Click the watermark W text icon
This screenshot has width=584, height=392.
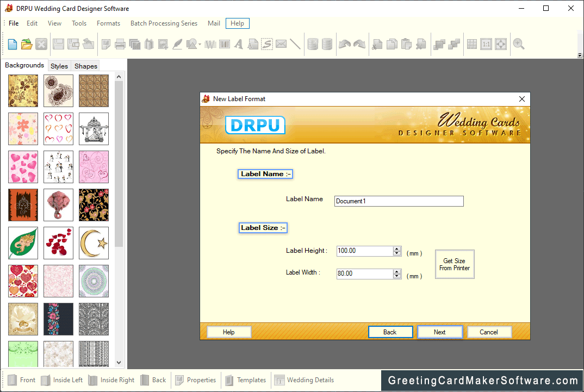[x=210, y=45]
